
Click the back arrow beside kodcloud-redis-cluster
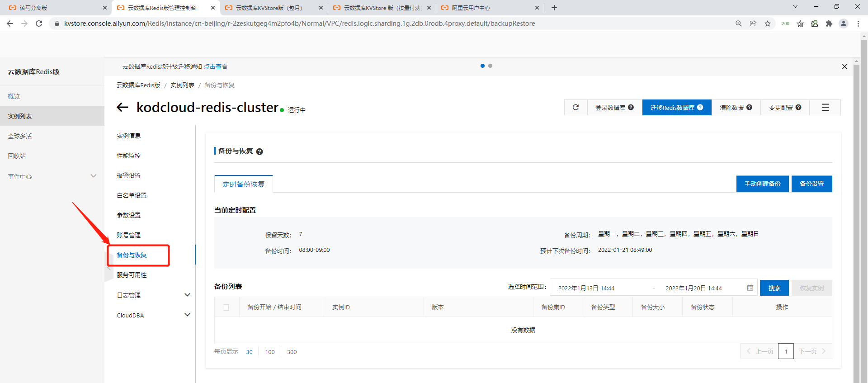coord(123,107)
